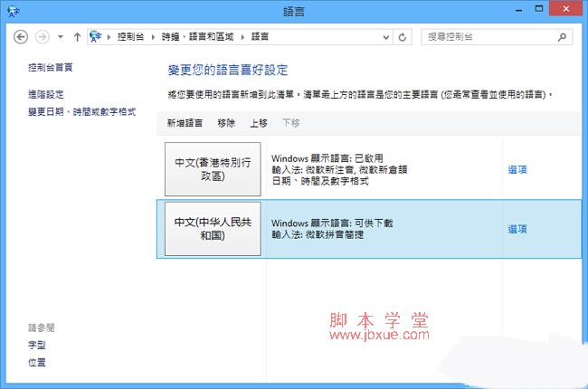
Task: Click the 語言 breadcrumb item
Action: [x=260, y=37]
